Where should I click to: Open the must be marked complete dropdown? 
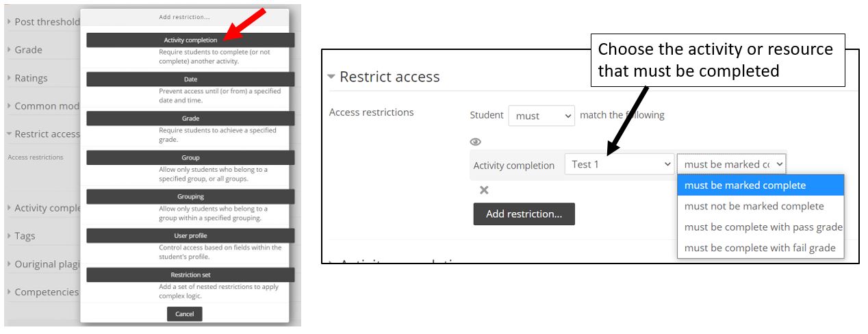pyautogui.click(x=731, y=164)
